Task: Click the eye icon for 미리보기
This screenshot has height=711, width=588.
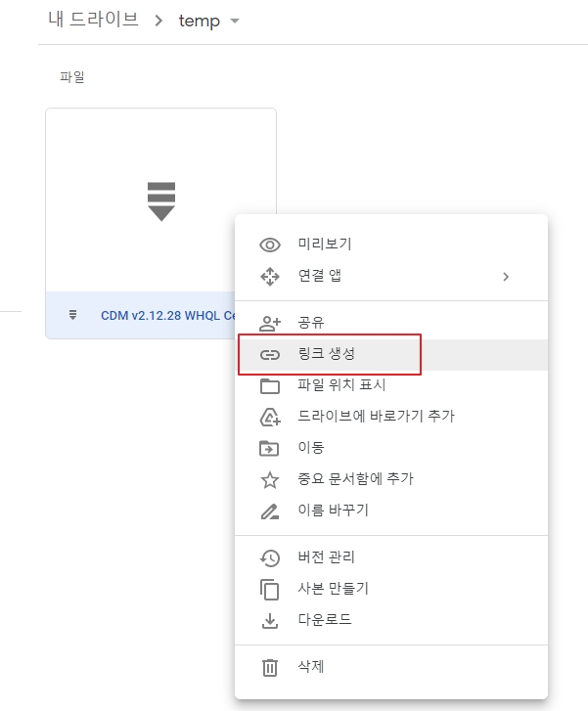Action: point(270,244)
